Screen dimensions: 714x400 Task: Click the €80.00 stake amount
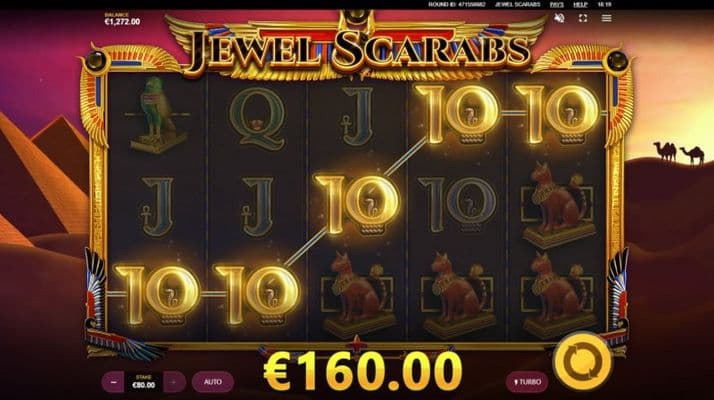[143, 385]
